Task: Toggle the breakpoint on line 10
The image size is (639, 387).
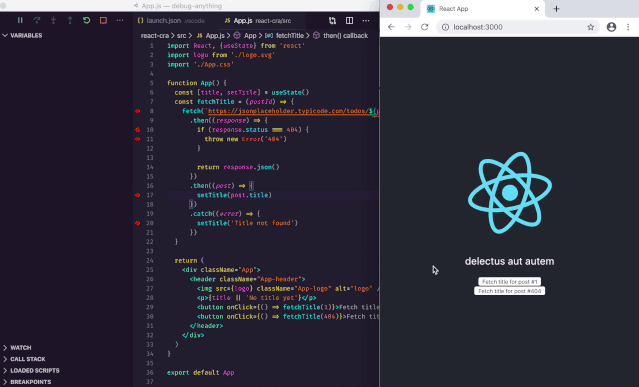Action: [138, 130]
